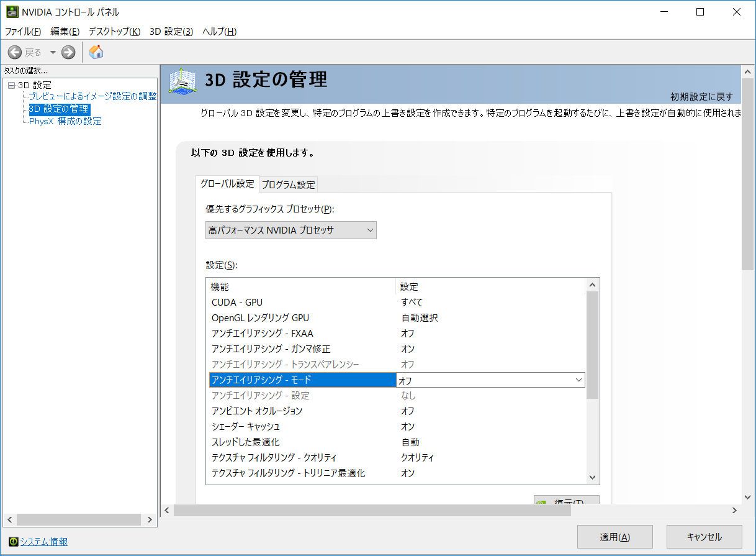The width and height of the screenshot is (756, 556).
Task: Select PhysX 構成の設定 in task tree
Action: (65, 121)
